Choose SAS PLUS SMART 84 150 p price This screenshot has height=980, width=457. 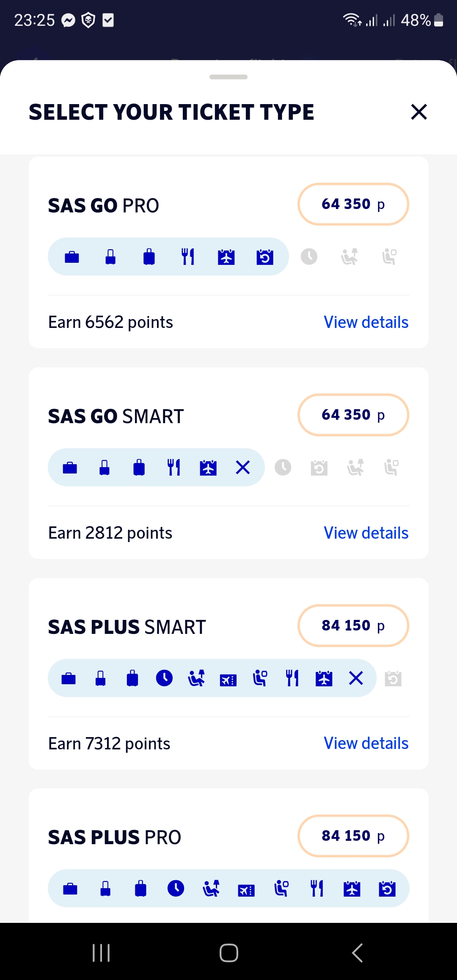353,625
